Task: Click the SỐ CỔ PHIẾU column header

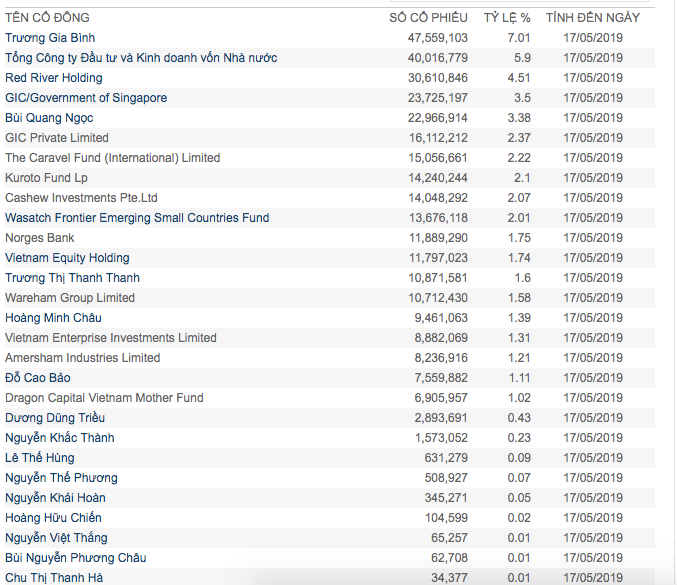Action: click(428, 18)
